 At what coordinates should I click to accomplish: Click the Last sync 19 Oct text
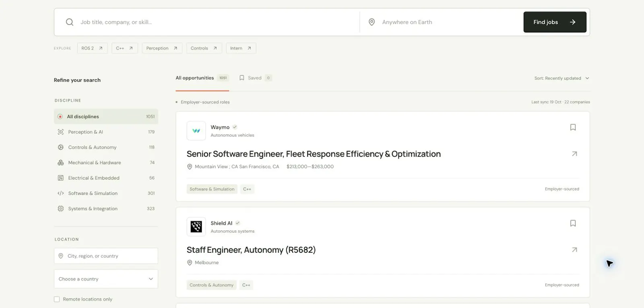point(546,102)
